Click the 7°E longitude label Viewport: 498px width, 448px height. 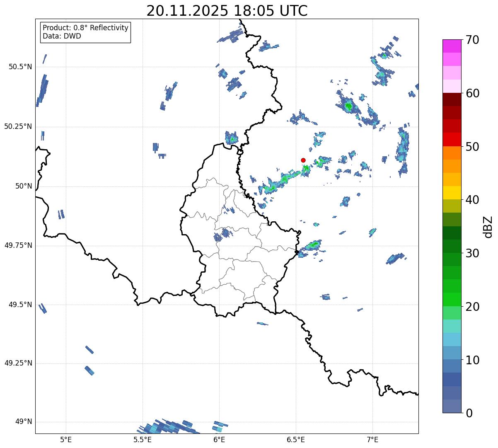[x=372, y=439]
